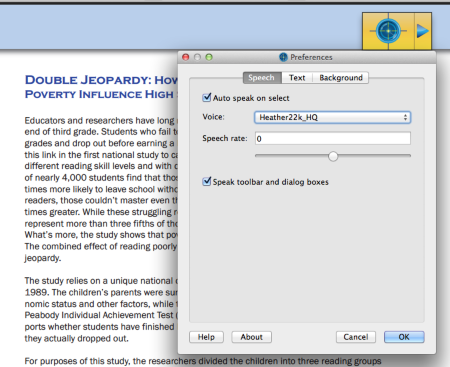Click the About button
The height and width of the screenshot is (367, 450).
(x=252, y=337)
